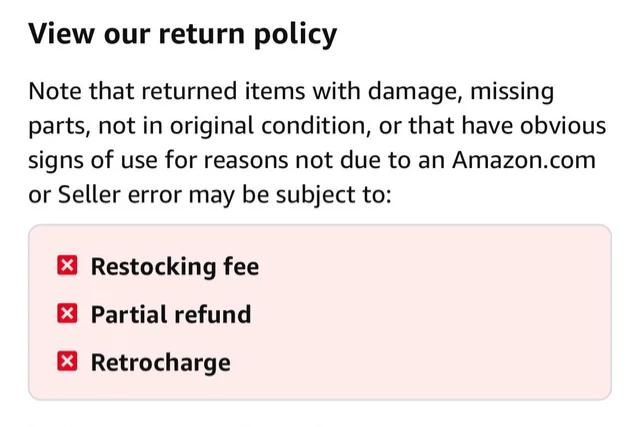
Task: Select the Restocking fee label
Action: point(174,267)
